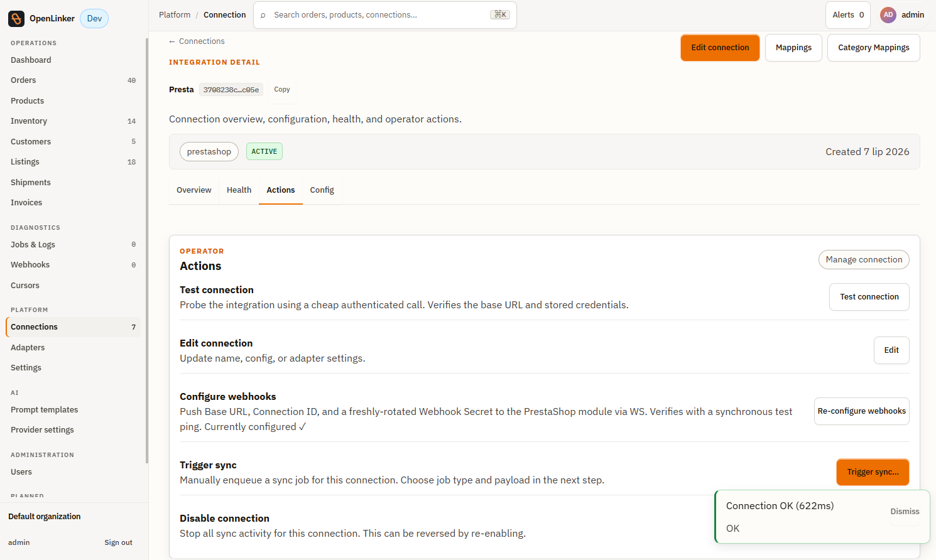The width and height of the screenshot is (936, 560).
Task: Open the Customers page
Action: [x=73, y=142]
